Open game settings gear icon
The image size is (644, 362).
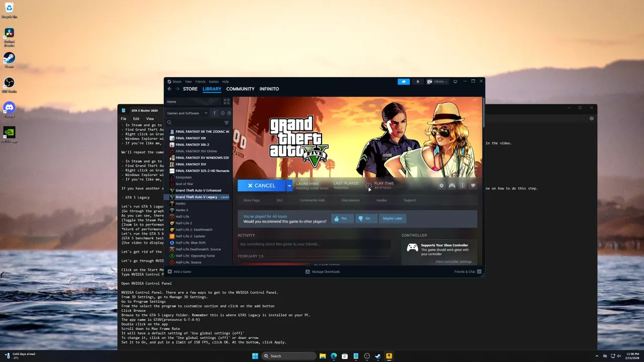pyautogui.click(x=441, y=186)
